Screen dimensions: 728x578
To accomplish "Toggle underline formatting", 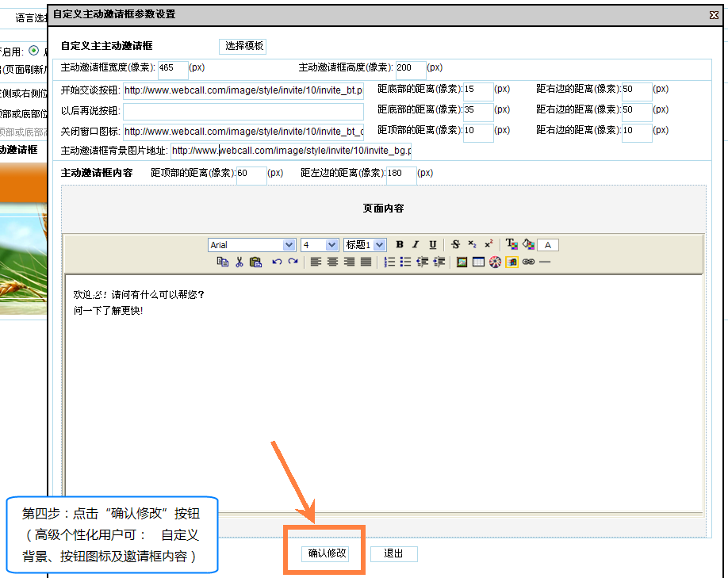I will coord(433,244).
